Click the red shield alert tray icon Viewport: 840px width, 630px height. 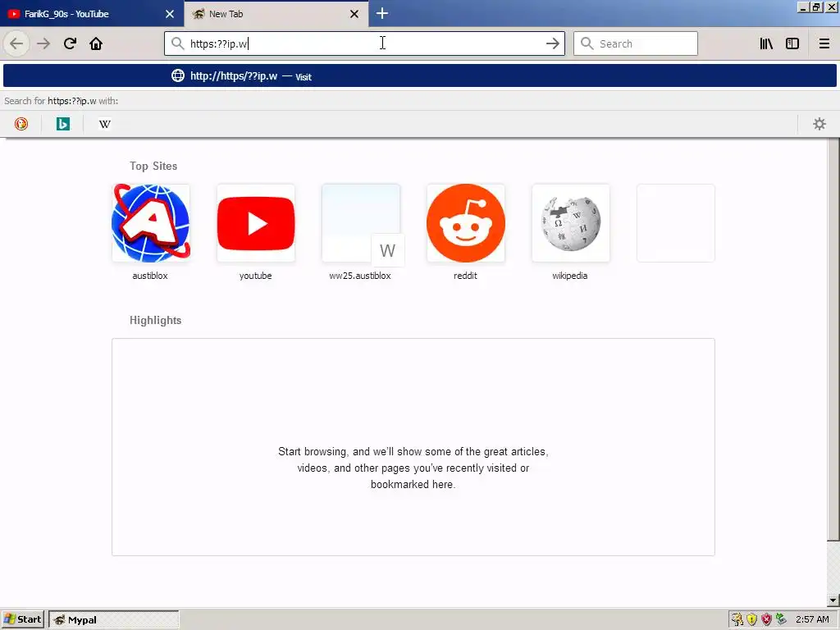coord(766,619)
